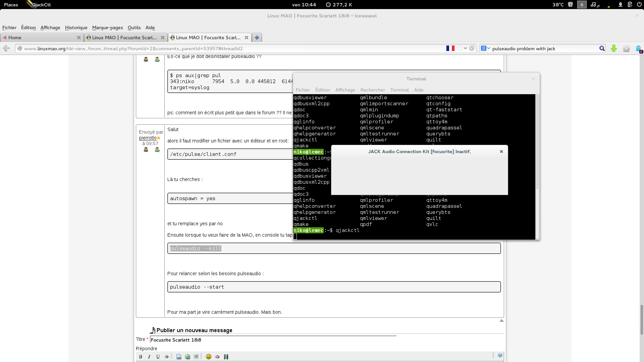Open the search engine selector dropdown
This screenshot has height=362, width=644.
[485, 49]
